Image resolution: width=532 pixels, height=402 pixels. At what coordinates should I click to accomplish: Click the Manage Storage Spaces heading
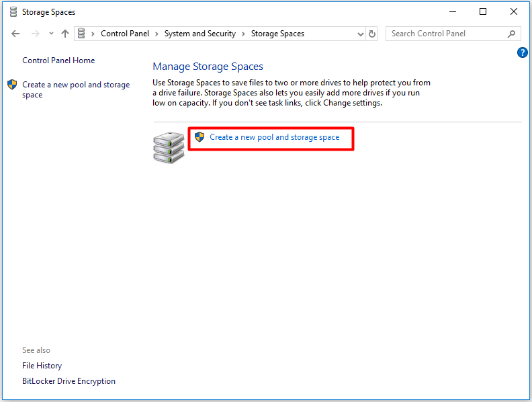(x=208, y=67)
